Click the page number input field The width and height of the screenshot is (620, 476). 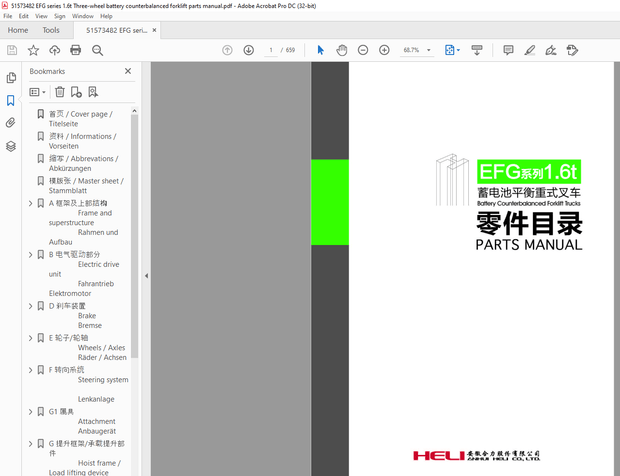(271, 50)
